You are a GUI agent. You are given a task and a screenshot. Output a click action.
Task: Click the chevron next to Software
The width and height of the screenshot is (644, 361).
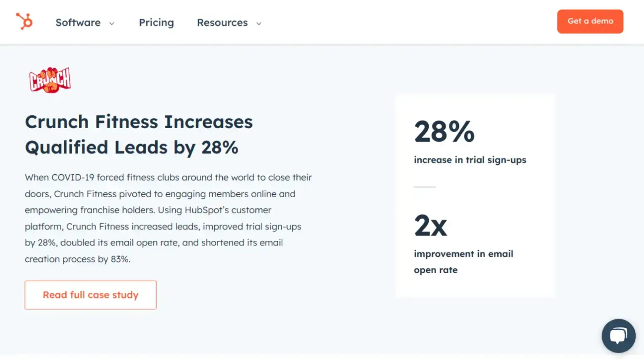112,24
